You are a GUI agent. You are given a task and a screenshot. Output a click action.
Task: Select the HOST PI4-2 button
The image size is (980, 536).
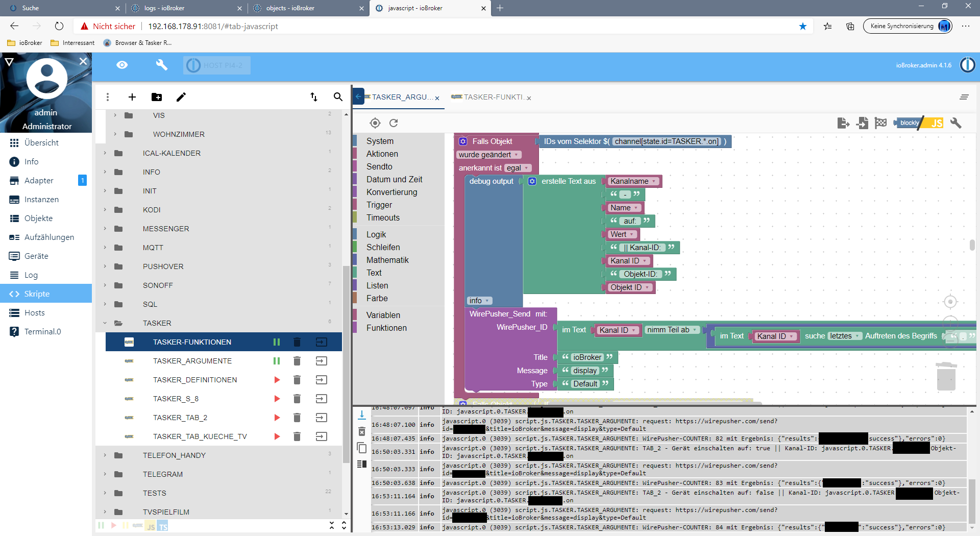click(x=217, y=65)
